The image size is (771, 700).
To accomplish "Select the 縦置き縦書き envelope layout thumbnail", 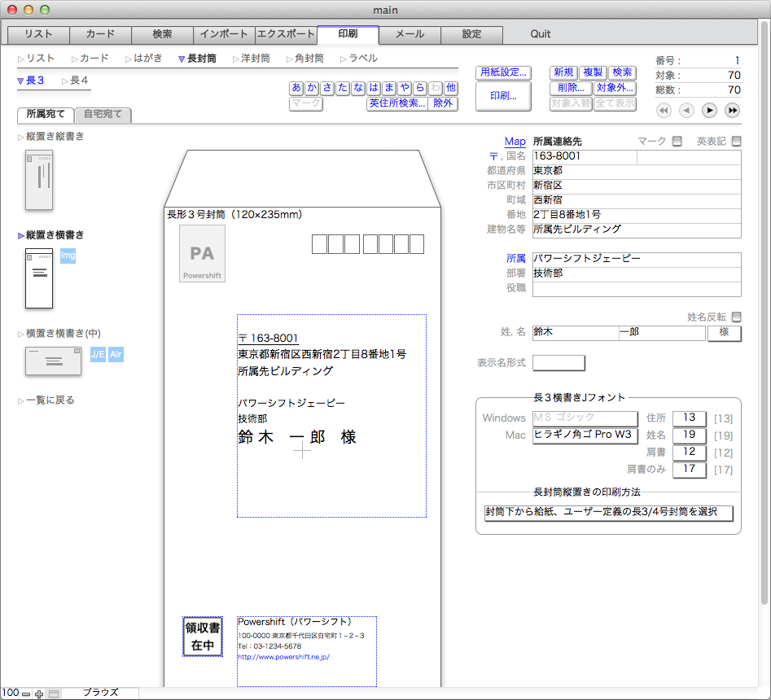I will click(39, 180).
